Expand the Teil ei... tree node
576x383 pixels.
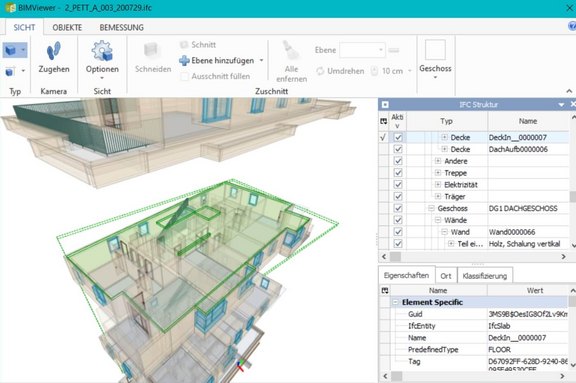tap(451, 243)
